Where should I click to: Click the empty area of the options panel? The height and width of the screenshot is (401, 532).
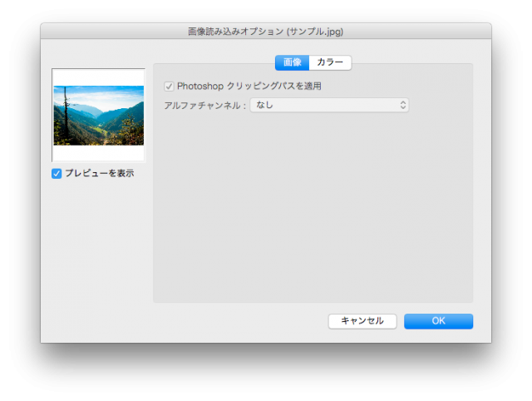pos(313,208)
